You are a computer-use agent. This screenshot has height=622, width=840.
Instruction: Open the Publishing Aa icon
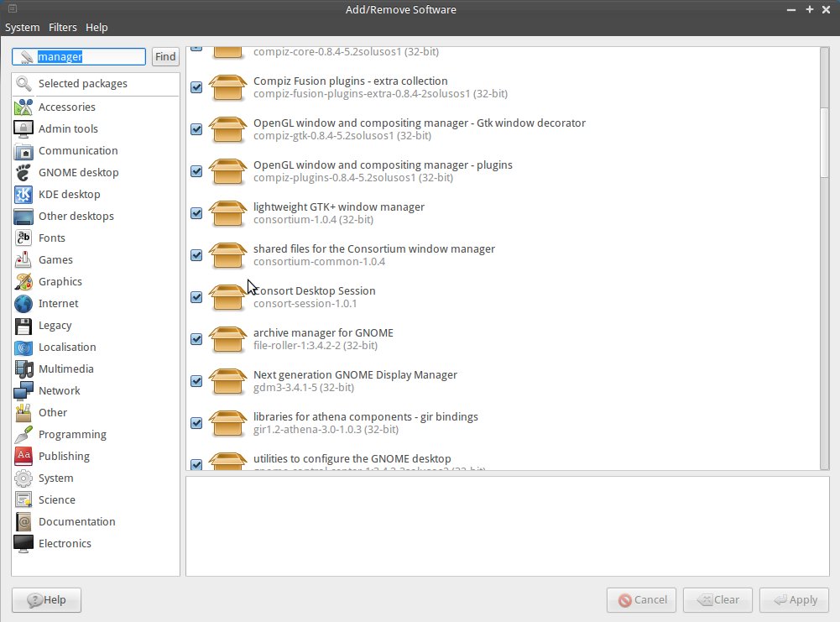[23, 457]
